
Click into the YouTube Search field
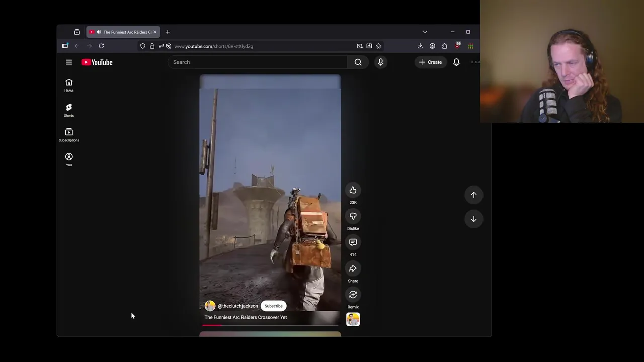pos(258,62)
